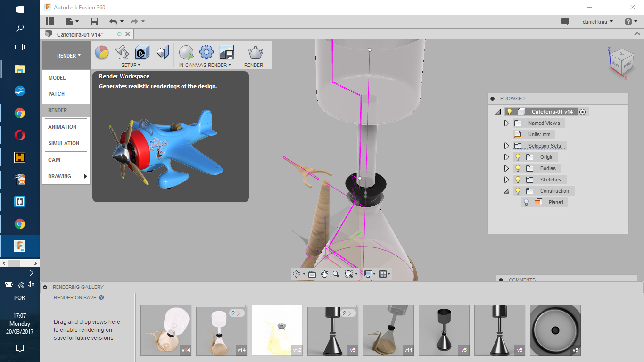Expand the Comments panel
Image resolution: width=644 pixels, height=362 pixels.
[x=501, y=280]
